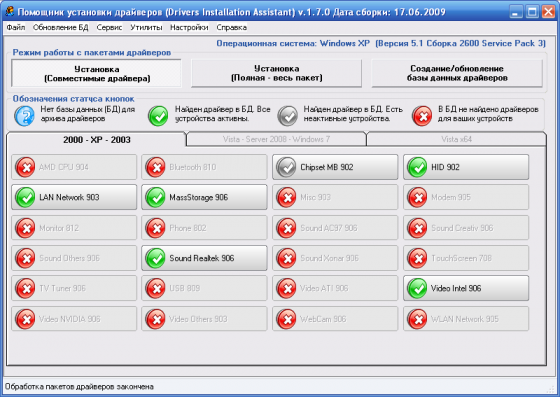Open the Сервис menu
The width and height of the screenshot is (560, 397).
[x=109, y=27]
